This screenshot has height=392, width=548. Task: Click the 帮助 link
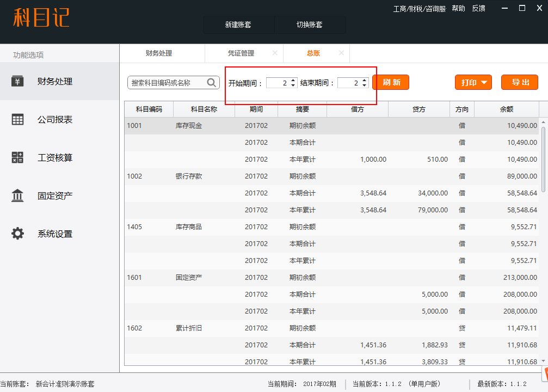458,8
